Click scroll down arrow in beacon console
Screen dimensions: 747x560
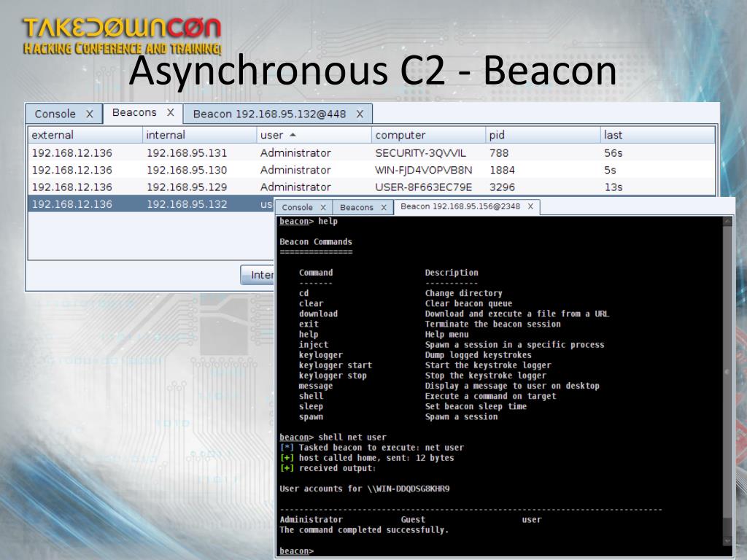pos(727,542)
